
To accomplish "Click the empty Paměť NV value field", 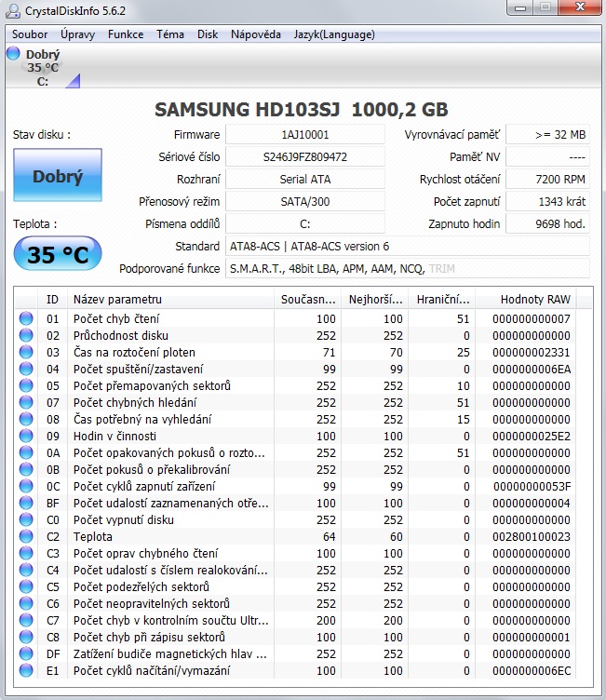I will 547,156.
